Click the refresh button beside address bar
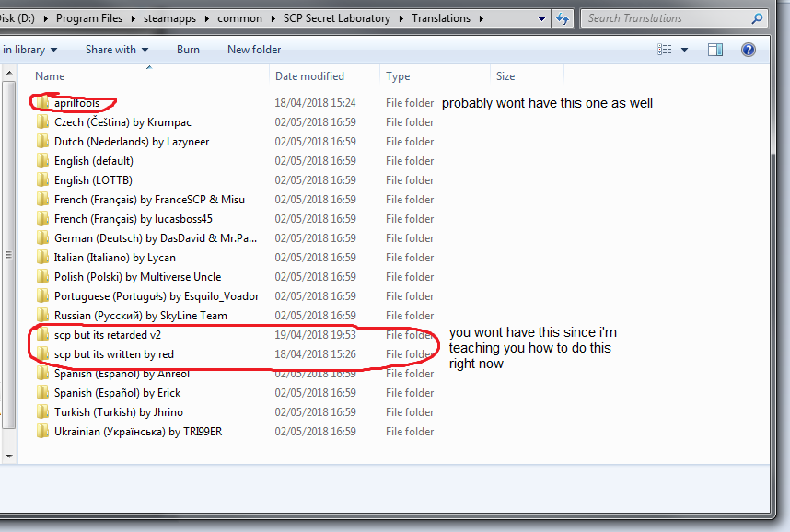The height and width of the screenshot is (532, 790). coord(563,19)
